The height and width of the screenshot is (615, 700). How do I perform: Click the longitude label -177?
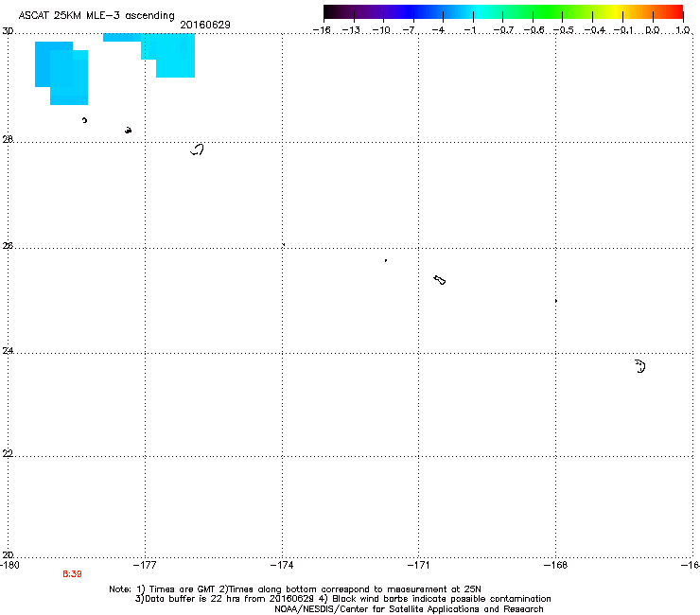[x=145, y=565]
